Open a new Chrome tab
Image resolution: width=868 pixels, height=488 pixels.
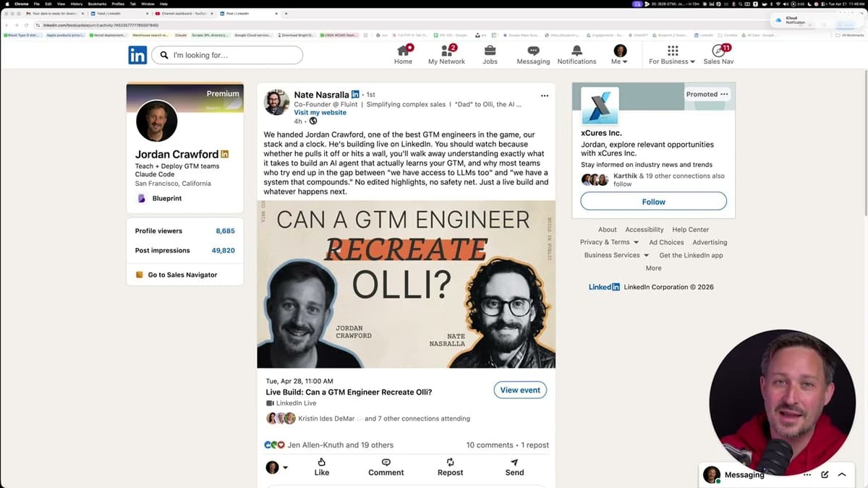point(286,14)
